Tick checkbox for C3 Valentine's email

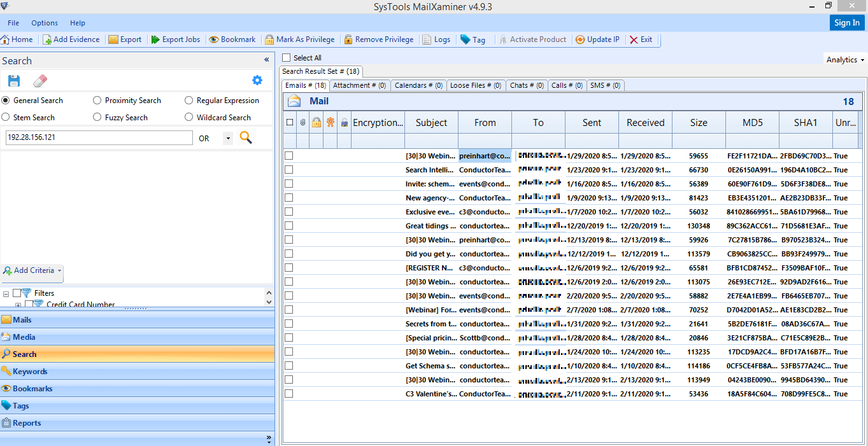point(289,394)
